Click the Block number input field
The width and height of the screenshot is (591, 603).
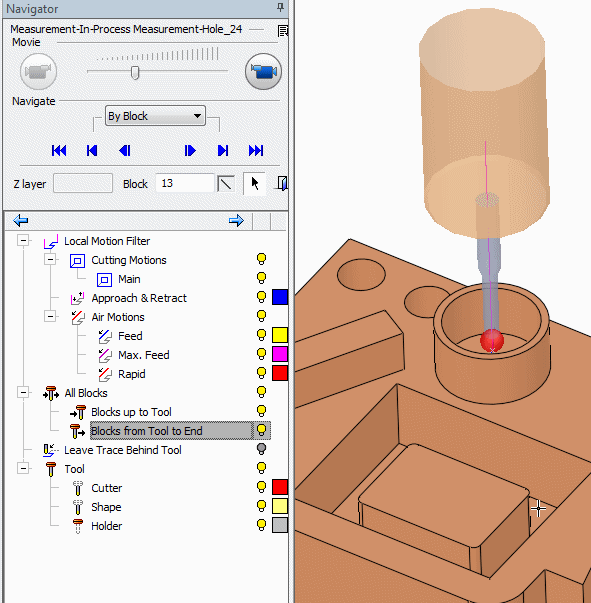coord(185,183)
